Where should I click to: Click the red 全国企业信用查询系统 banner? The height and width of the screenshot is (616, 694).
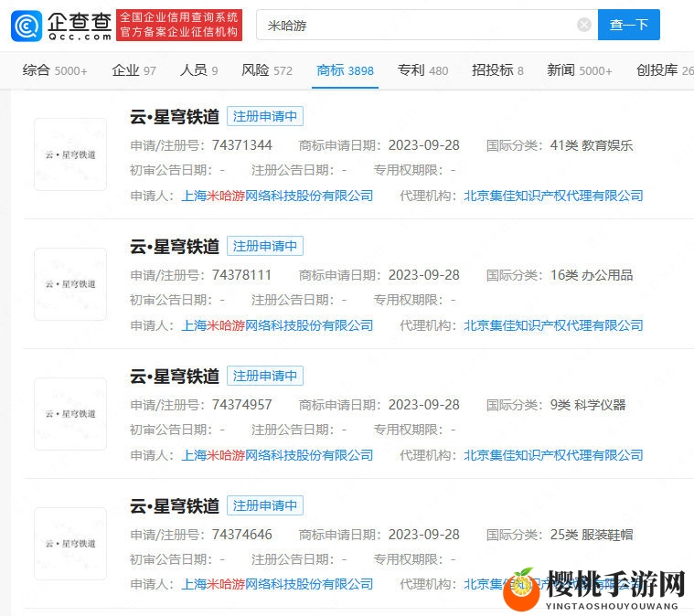tap(179, 25)
